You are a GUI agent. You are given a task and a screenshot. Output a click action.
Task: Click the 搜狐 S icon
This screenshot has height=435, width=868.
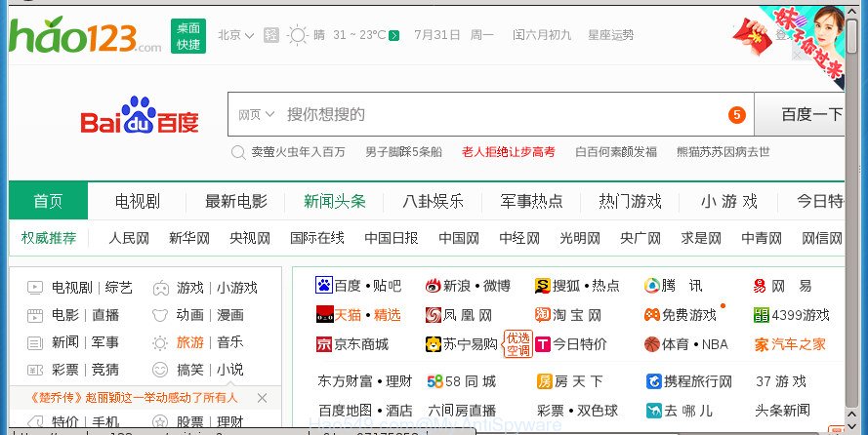pyautogui.click(x=543, y=286)
